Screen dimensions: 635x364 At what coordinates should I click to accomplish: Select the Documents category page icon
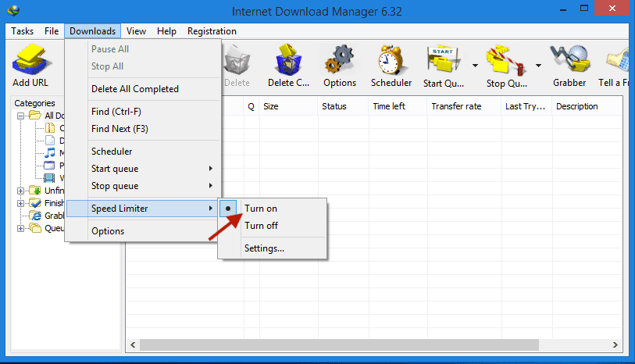point(50,141)
